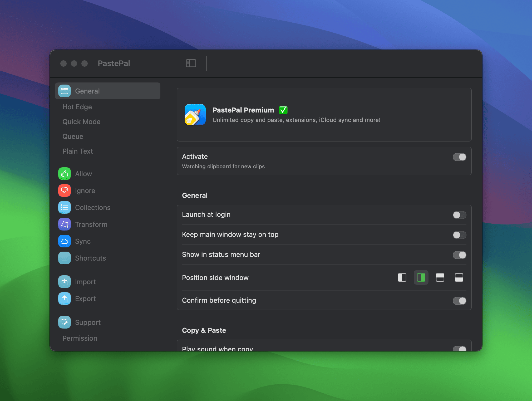Viewport: 532px width, 401px height.
Task: Toggle Play sound when copy switch
Action: click(x=460, y=349)
